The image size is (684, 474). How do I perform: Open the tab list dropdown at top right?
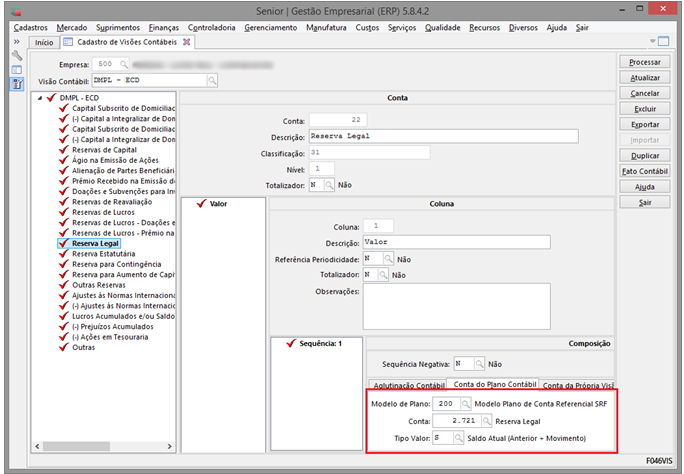coord(652,42)
